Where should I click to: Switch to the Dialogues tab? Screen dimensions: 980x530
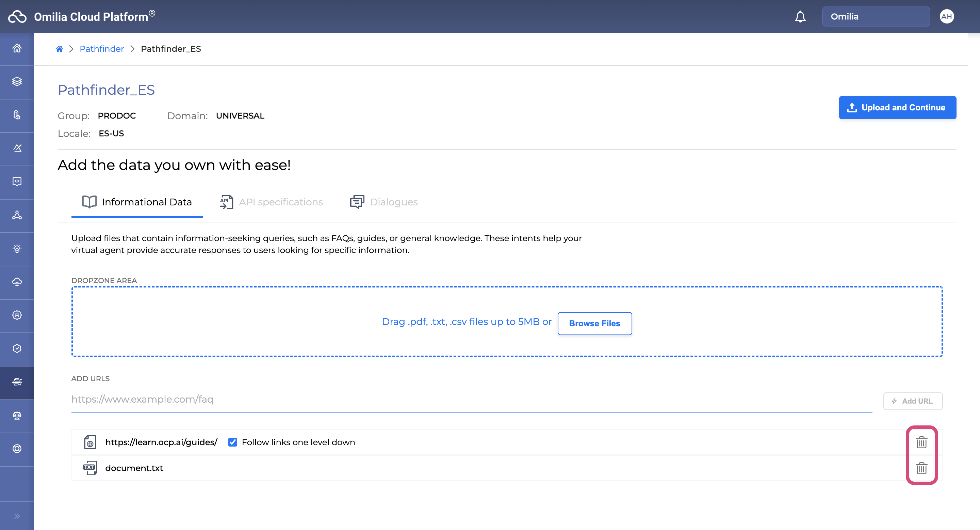click(384, 202)
